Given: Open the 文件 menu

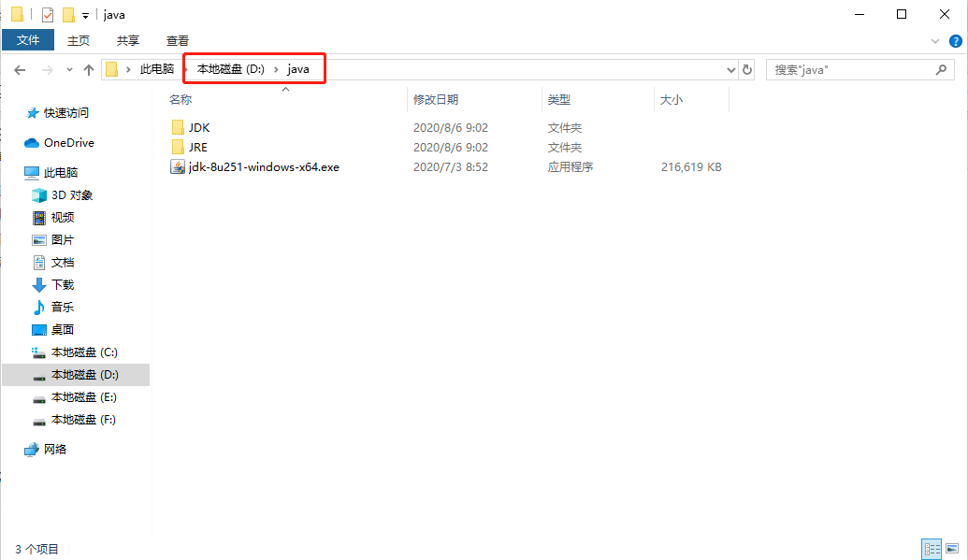Looking at the screenshot, I should (28, 40).
